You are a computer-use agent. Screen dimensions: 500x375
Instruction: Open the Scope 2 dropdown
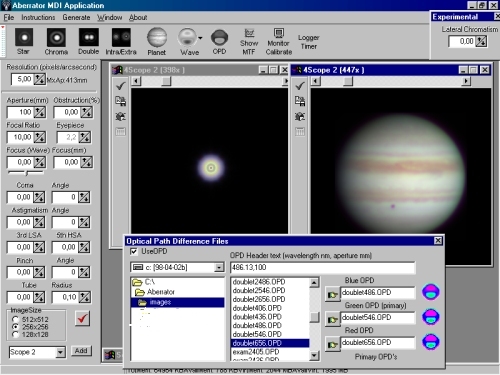(60, 352)
